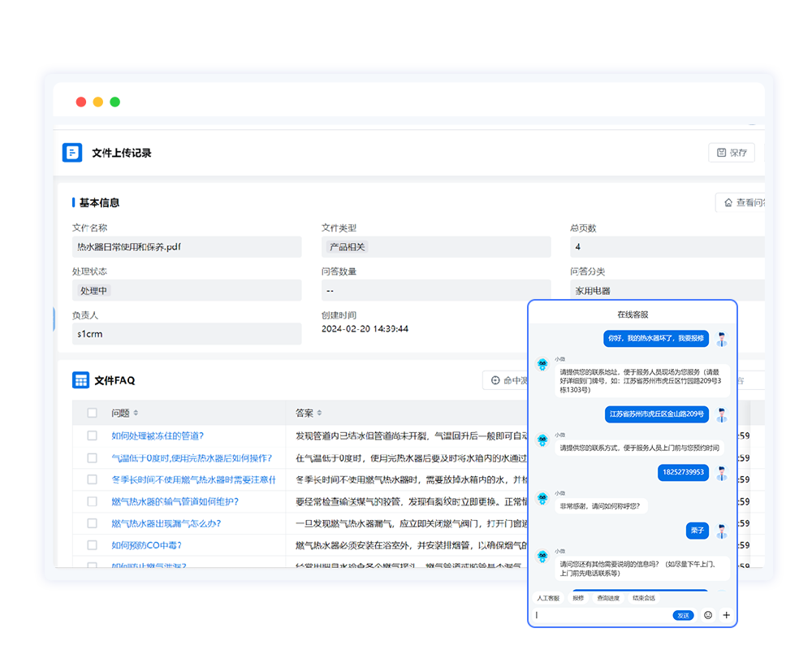
Task: Click the green macOS window dot
Action: pos(114,102)
